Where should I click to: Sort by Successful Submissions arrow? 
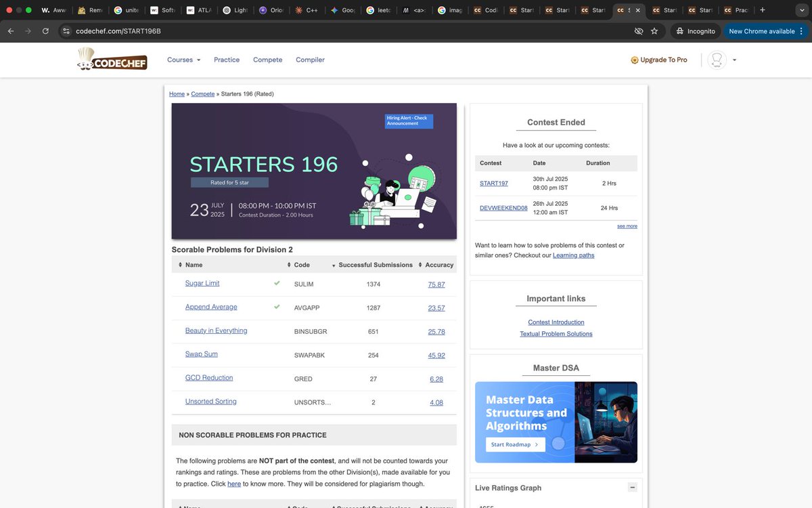(x=334, y=266)
